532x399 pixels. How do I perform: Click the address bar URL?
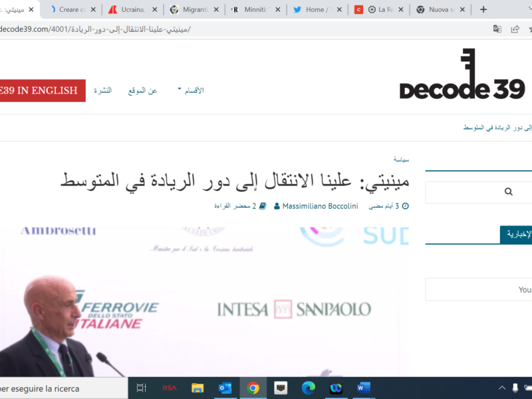point(95,29)
